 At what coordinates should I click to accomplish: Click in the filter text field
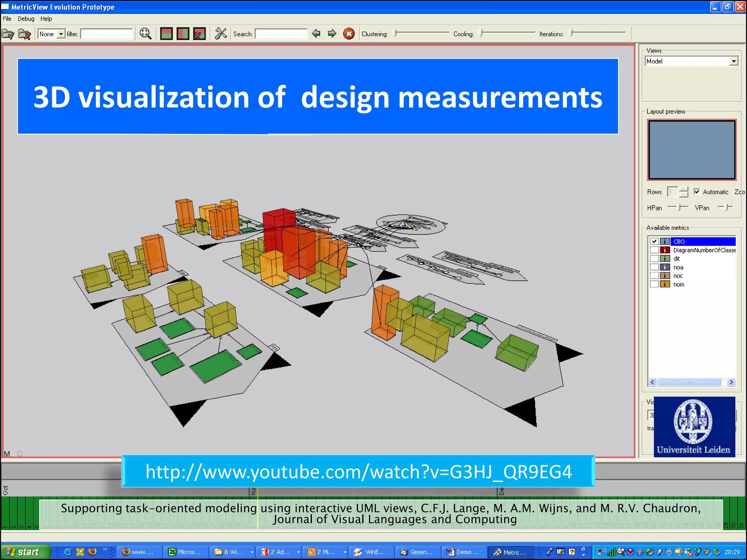click(107, 34)
